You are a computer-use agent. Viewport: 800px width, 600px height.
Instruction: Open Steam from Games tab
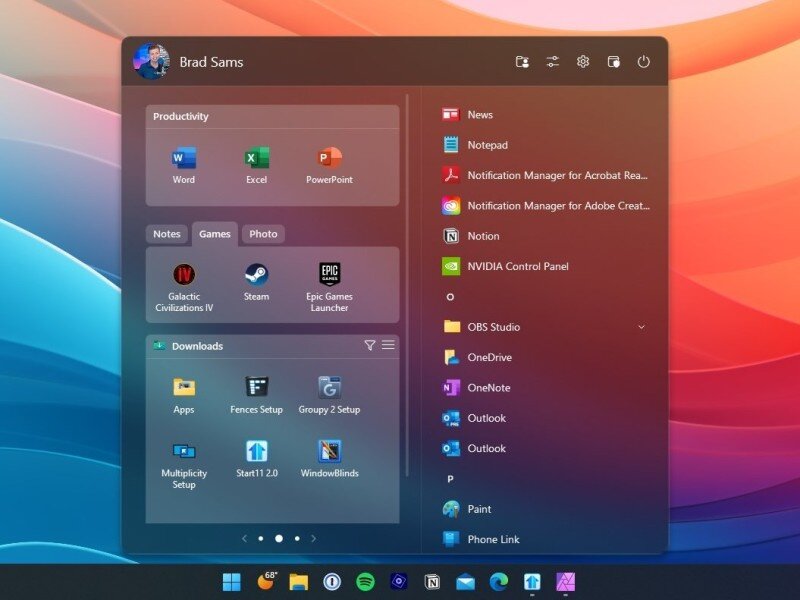256,282
